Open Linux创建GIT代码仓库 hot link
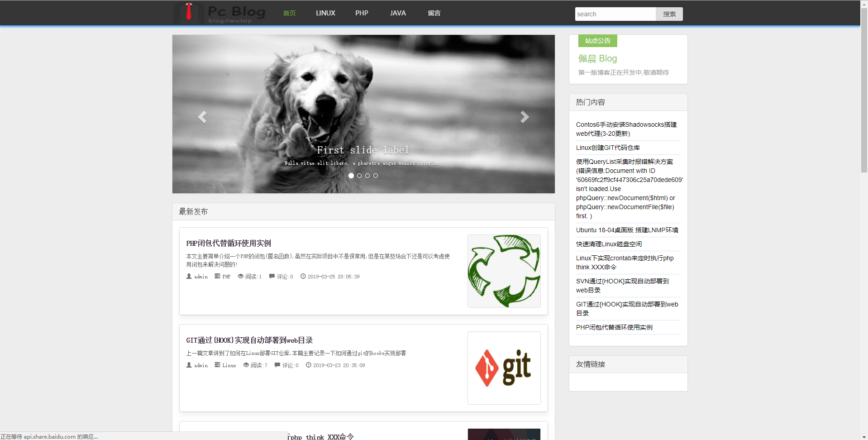 pyautogui.click(x=608, y=148)
